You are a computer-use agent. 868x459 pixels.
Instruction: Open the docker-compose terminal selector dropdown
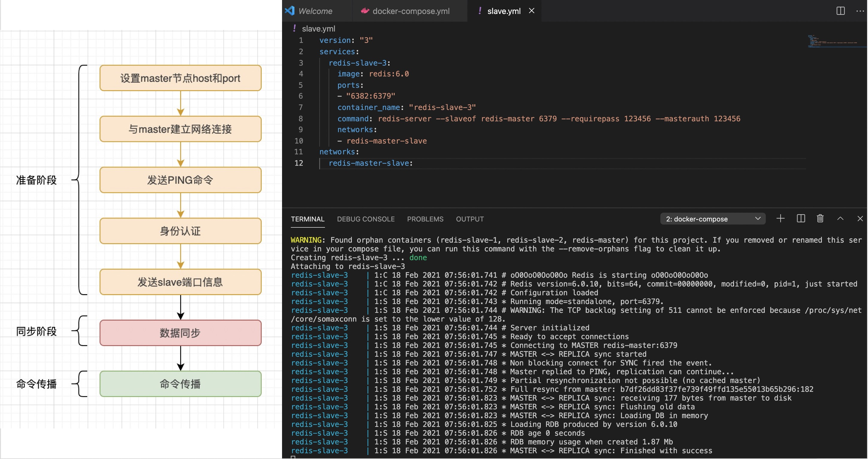pos(713,219)
